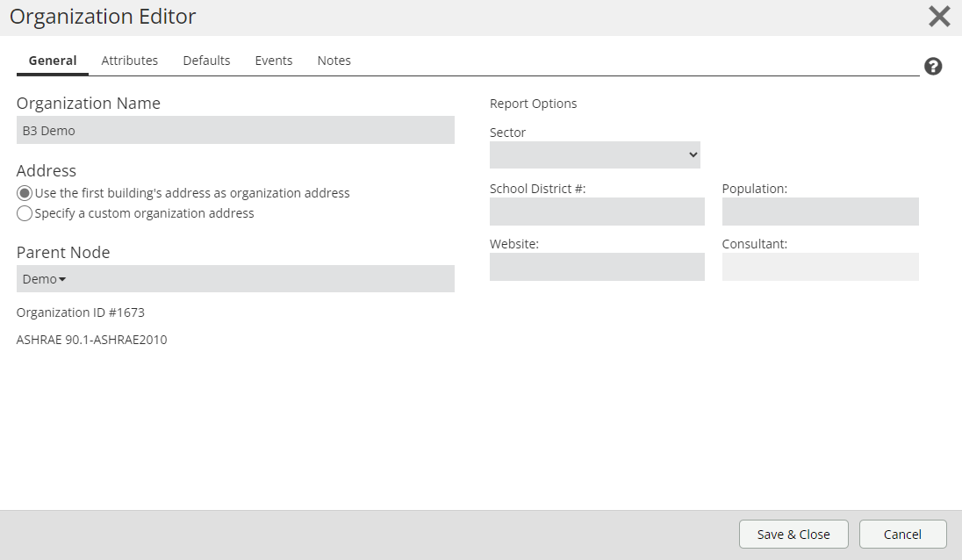The height and width of the screenshot is (560, 962).
Task: Click into the Population input field
Action: 820,212
